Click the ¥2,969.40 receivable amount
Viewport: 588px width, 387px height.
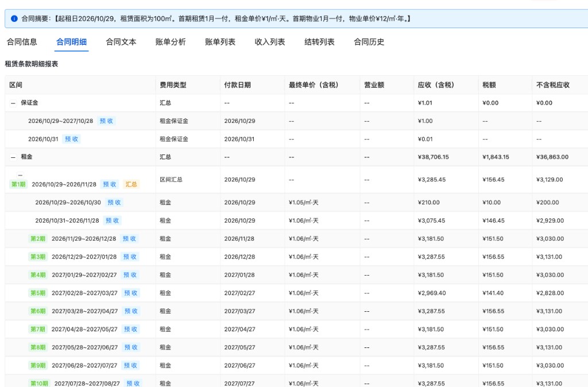[x=432, y=293]
